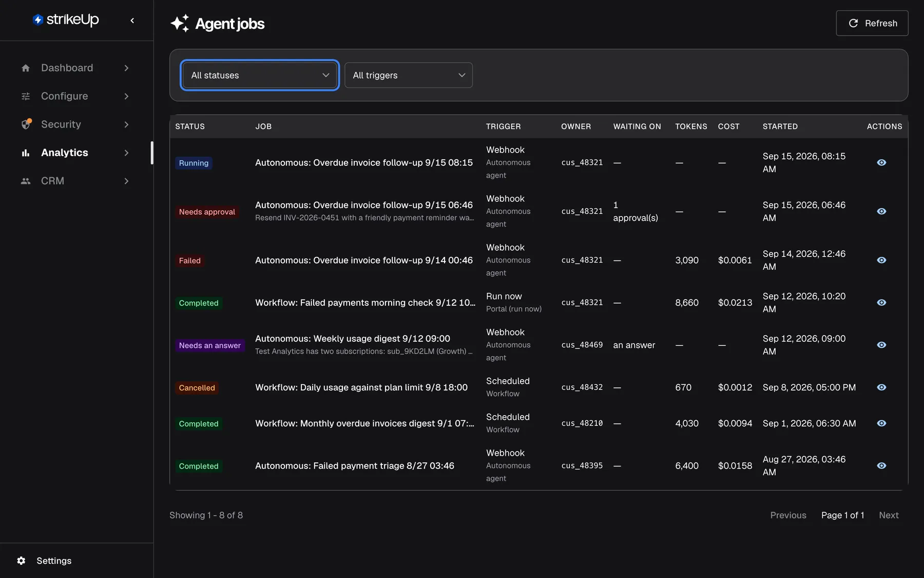Click the Running status badge
The height and width of the screenshot is (578, 924).
[x=194, y=163]
